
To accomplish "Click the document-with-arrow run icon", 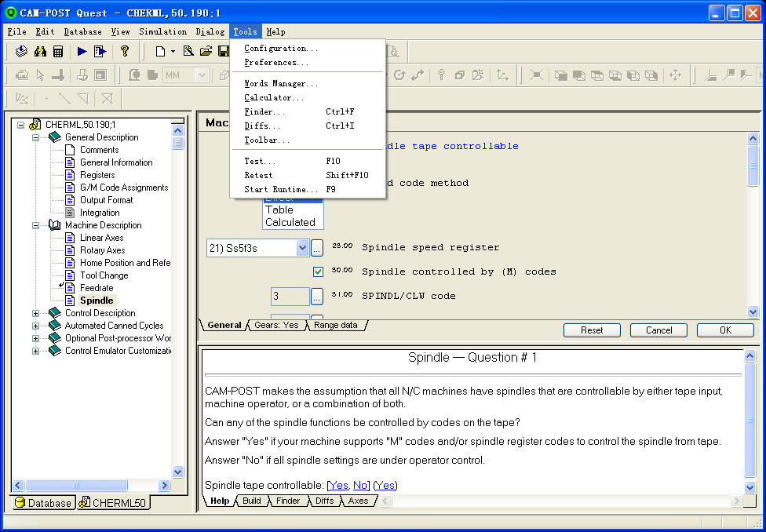I will [x=100, y=51].
